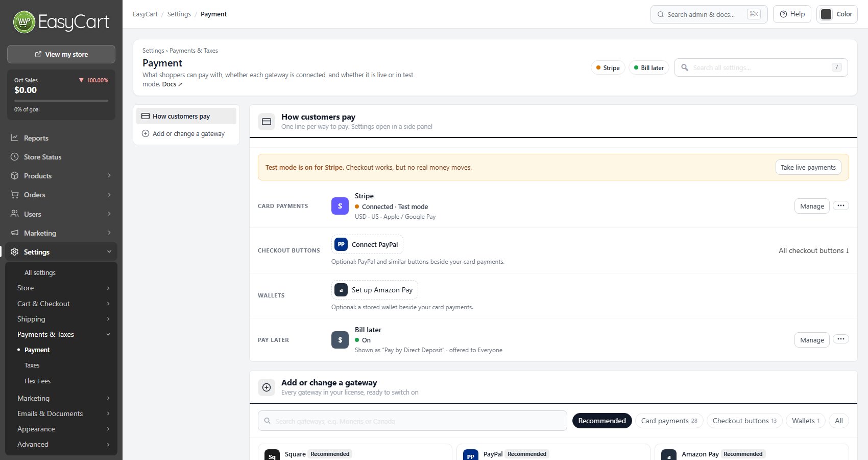Open the more options menu for Stripe
868x460 pixels.
pyautogui.click(x=841, y=205)
